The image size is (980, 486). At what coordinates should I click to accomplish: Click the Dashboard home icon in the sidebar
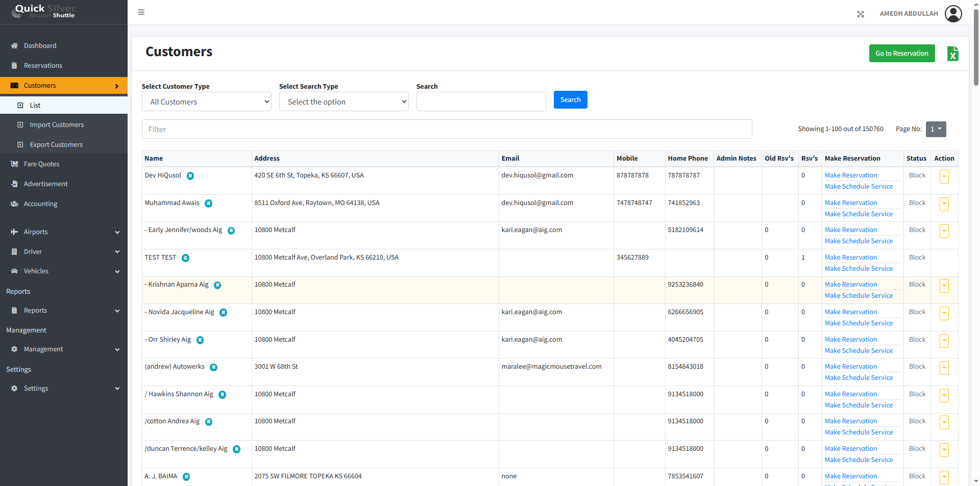click(14, 46)
